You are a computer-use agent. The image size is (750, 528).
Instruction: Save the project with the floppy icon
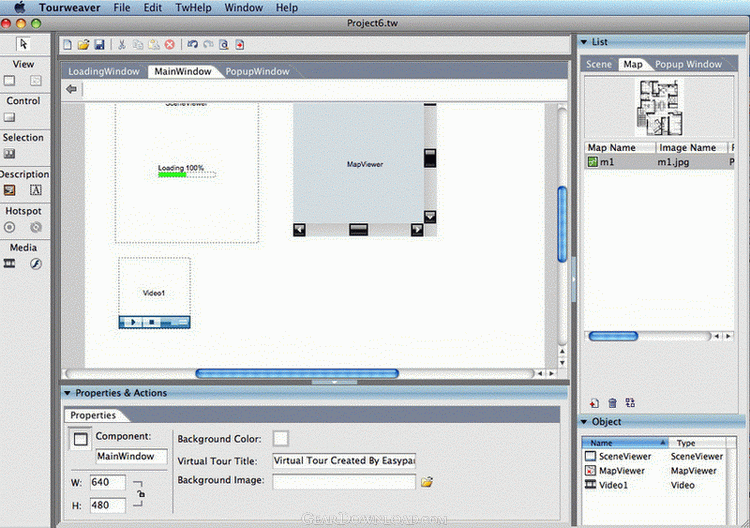pos(99,44)
